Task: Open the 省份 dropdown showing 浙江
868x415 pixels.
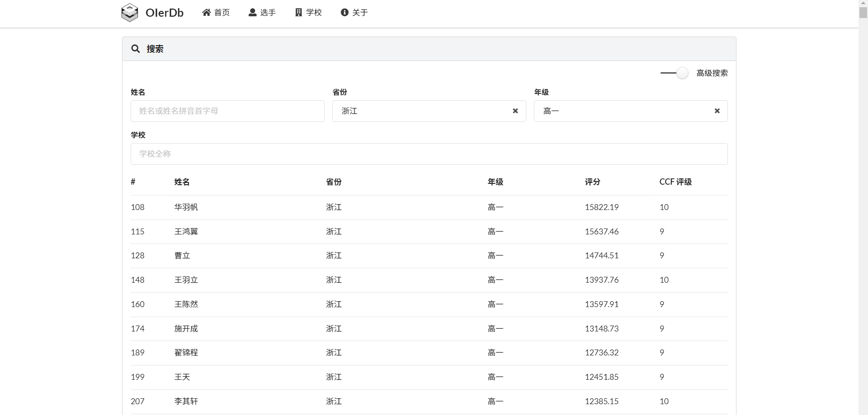Action: tap(420, 111)
